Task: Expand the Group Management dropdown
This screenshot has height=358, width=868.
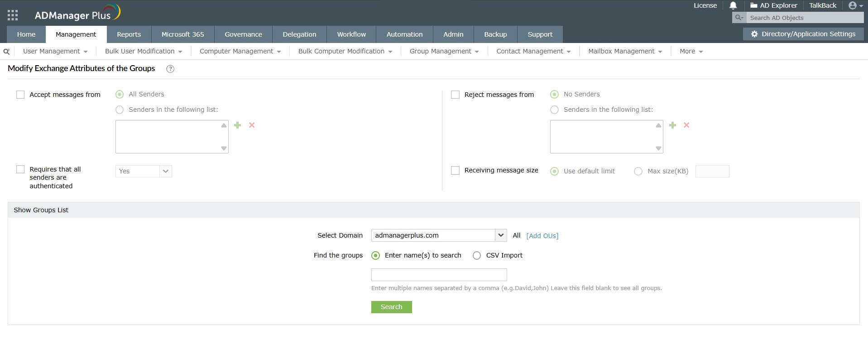Action: click(444, 51)
